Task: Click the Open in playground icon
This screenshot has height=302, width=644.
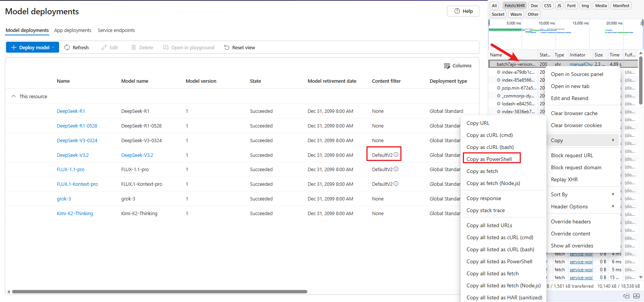Action: (166, 47)
